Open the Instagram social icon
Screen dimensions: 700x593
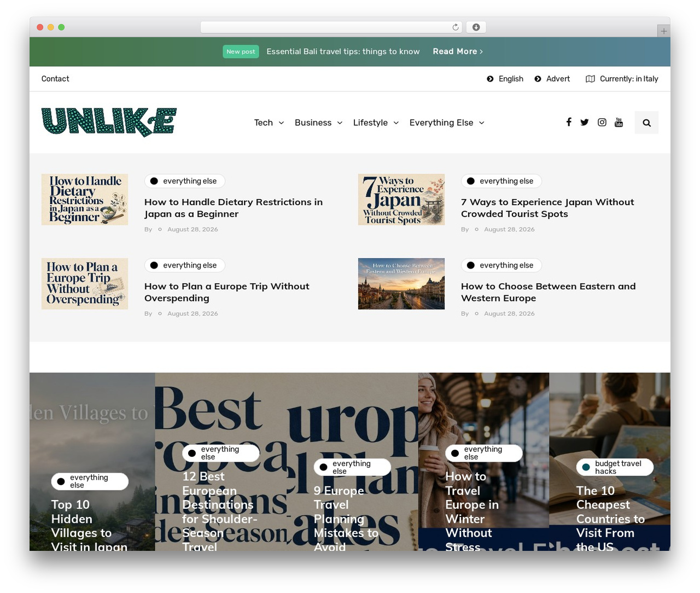pos(602,122)
